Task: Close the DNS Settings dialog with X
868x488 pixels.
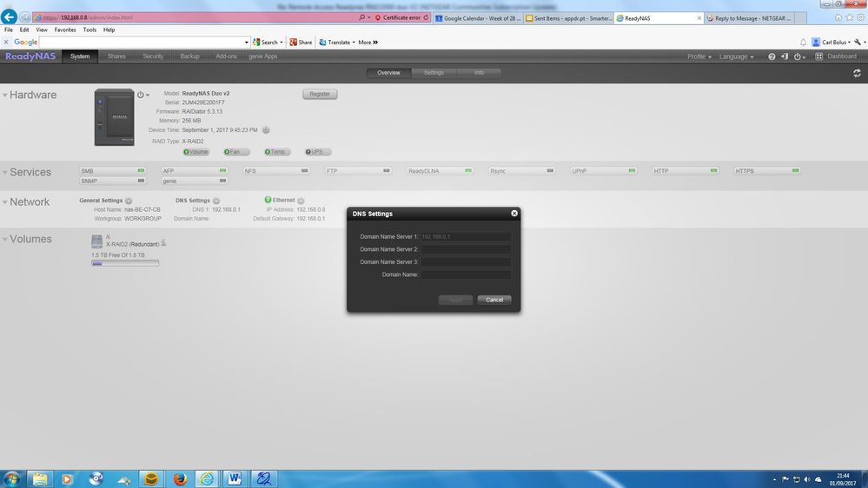Action: (514, 213)
